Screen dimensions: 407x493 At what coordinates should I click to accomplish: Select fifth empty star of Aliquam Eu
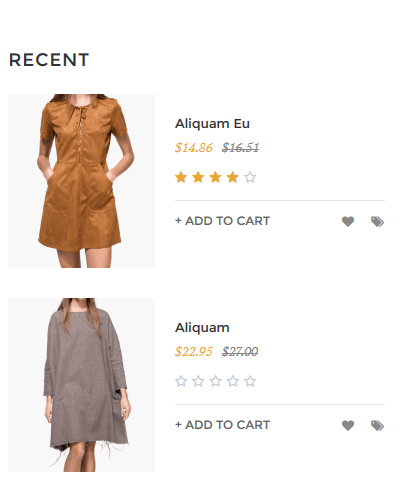pyautogui.click(x=250, y=177)
